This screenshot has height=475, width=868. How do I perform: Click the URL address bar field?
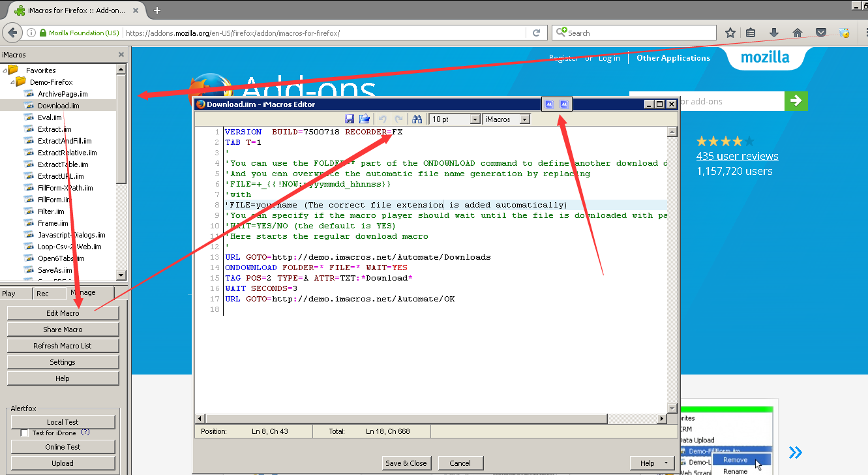(325, 33)
